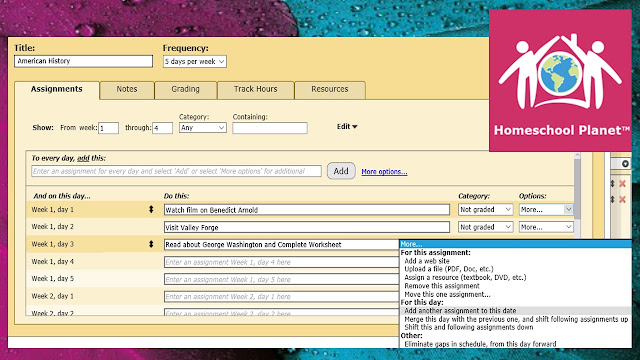Click the Week 2, day 1 row label
The image size is (640, 360).
point(53,296)
